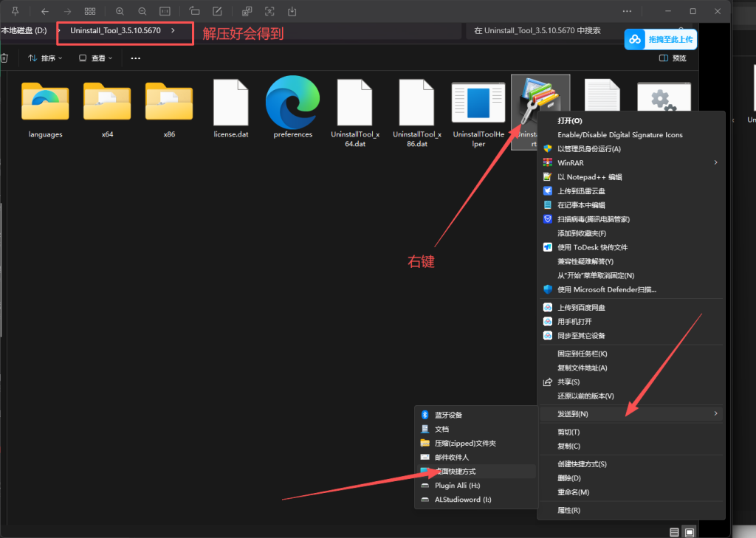Choose 兼容性疑难解答(Y)
Screen dimensions: 756x538
tap(632, 261)
